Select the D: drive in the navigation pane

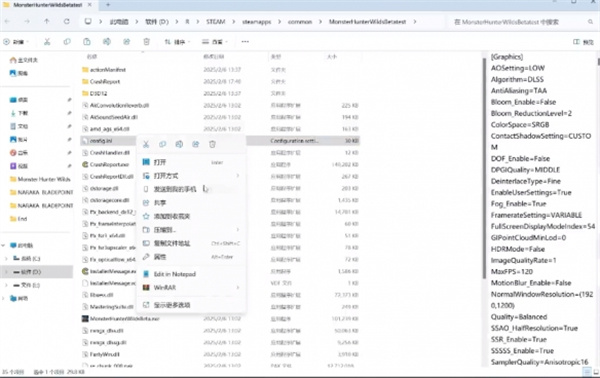37,272
